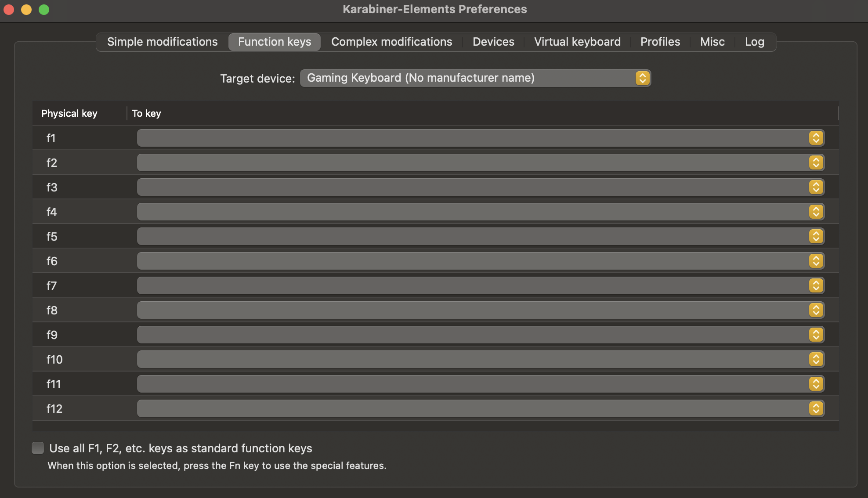Click the Physical key column header
This screenshot has height=498, width=868.
69,113
